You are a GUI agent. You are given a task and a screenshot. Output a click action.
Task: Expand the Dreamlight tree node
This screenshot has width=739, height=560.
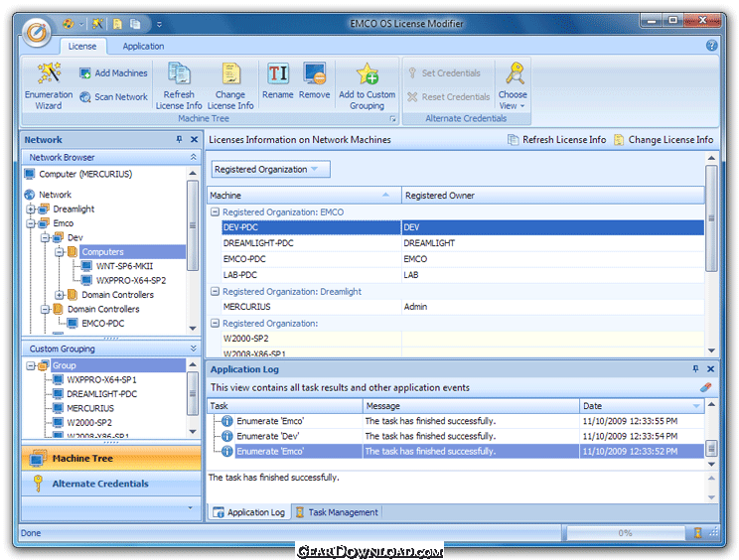(31, 209)
